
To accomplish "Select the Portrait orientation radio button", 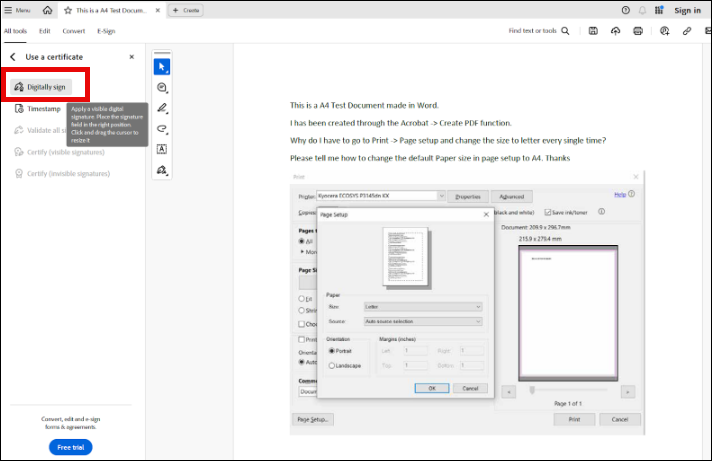I will (x=332, y=351).
